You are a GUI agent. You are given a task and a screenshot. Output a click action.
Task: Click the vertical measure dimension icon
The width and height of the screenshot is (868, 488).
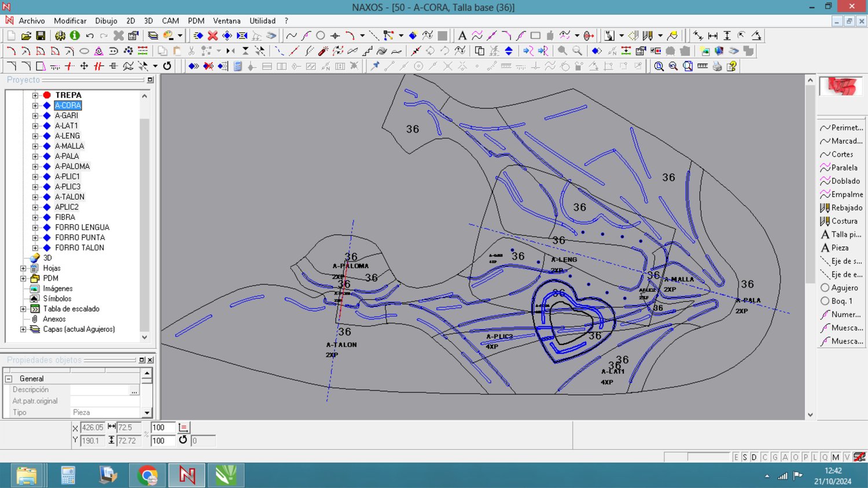[727, 36]
